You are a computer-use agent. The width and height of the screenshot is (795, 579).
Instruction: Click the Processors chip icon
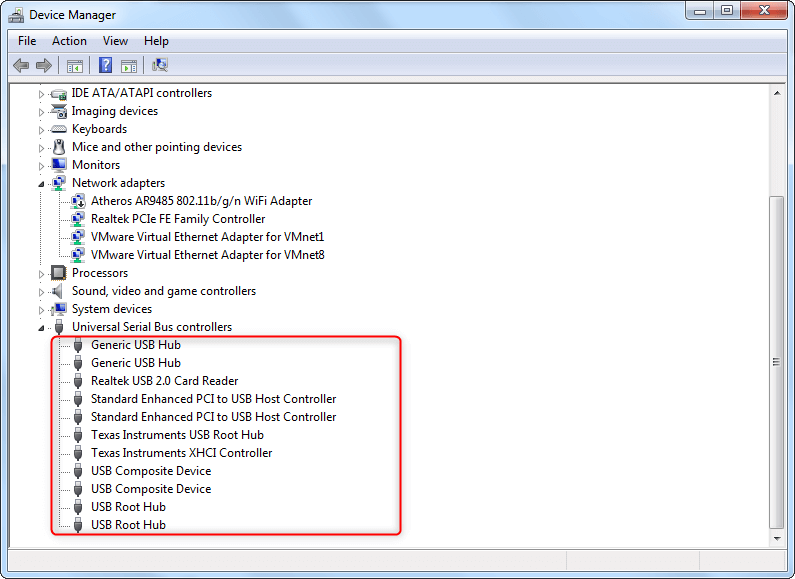[59, 273]
